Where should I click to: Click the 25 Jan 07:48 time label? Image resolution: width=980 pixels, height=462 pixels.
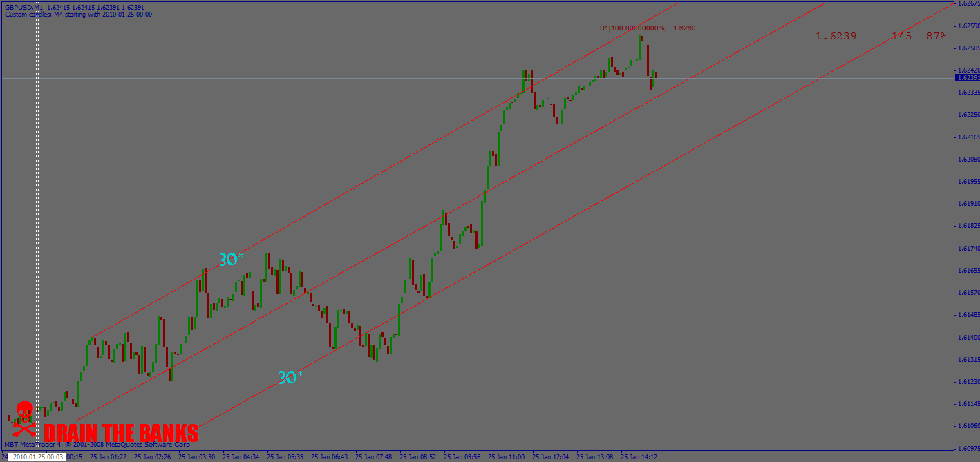click(373, 456)
